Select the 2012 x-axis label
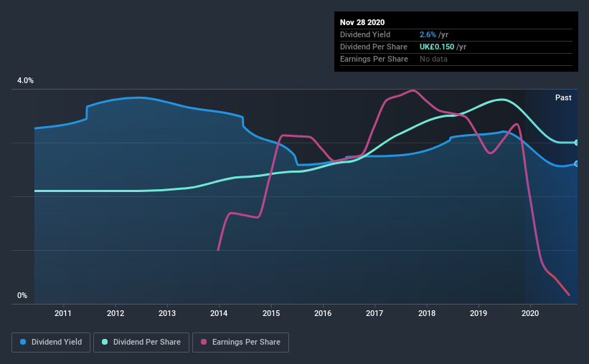The image size is (589, 364). pyautogui.click(x=116, y=313)
